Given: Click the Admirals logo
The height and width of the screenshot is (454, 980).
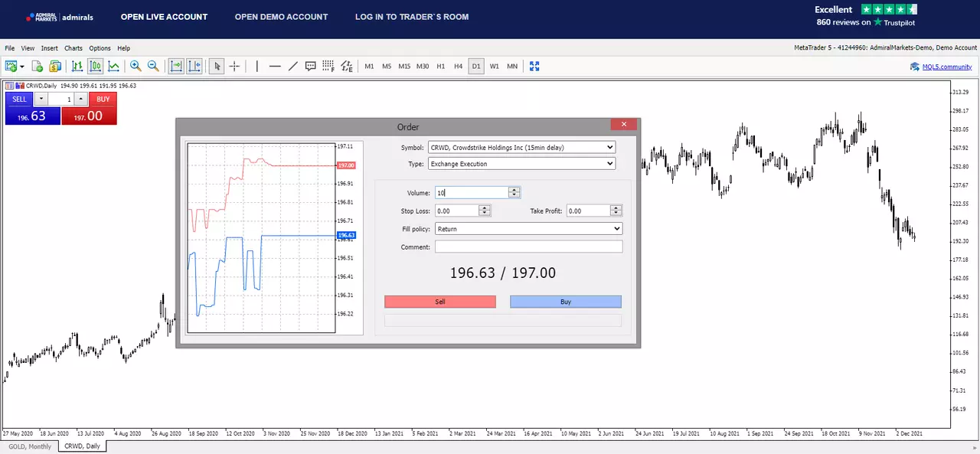Looking at the screenshot, I should click(x=60, y=17).
